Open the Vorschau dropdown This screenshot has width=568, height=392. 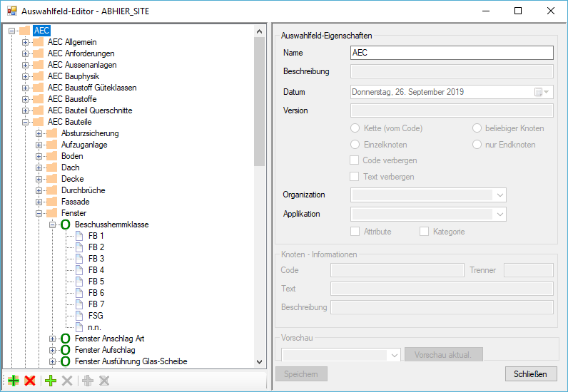coord(395,355)
